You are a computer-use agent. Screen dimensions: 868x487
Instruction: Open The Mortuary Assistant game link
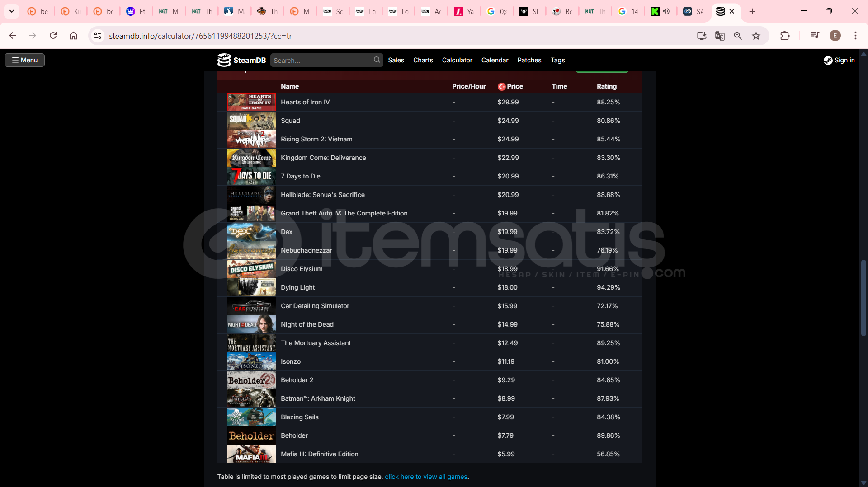(316, 343)
